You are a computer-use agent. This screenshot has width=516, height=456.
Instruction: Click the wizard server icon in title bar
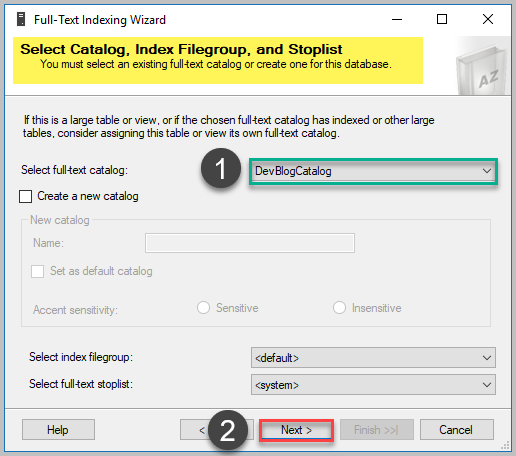(x=21, y=19)
